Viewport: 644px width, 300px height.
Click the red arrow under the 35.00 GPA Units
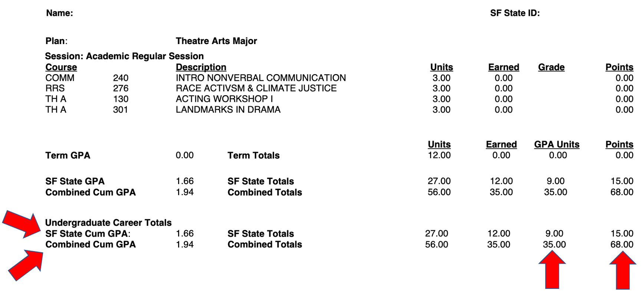(552, 270)
